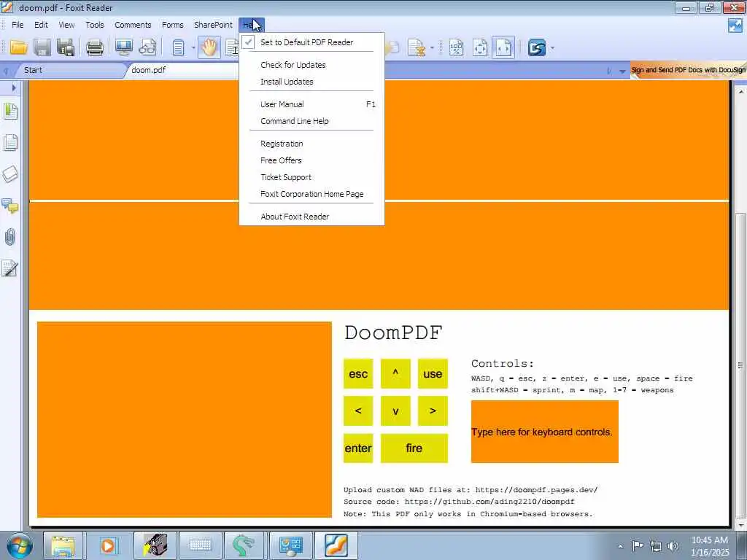This screenshot has height=560, width=747.
Task: Click the top-right Foxit chart icon
Action: pyautogui.click(x=735, y=26)
